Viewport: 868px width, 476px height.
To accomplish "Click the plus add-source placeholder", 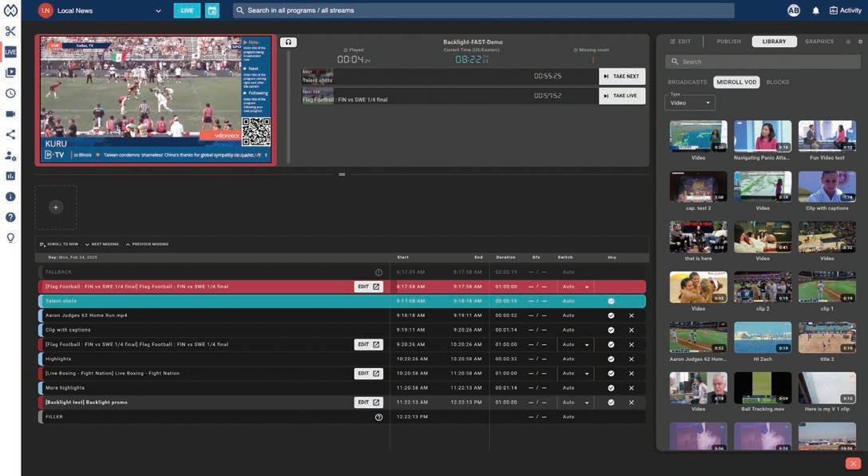I will pyautogui.click(x=56, y=207).
